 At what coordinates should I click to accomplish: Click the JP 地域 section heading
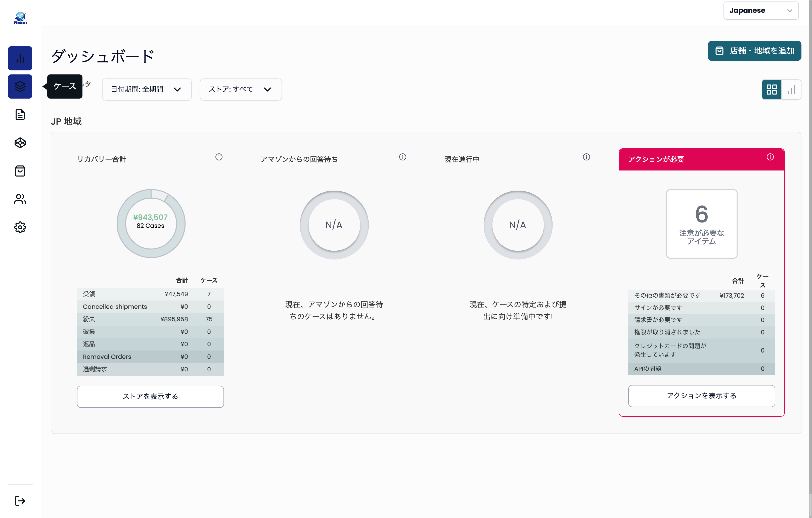point(66,121)
